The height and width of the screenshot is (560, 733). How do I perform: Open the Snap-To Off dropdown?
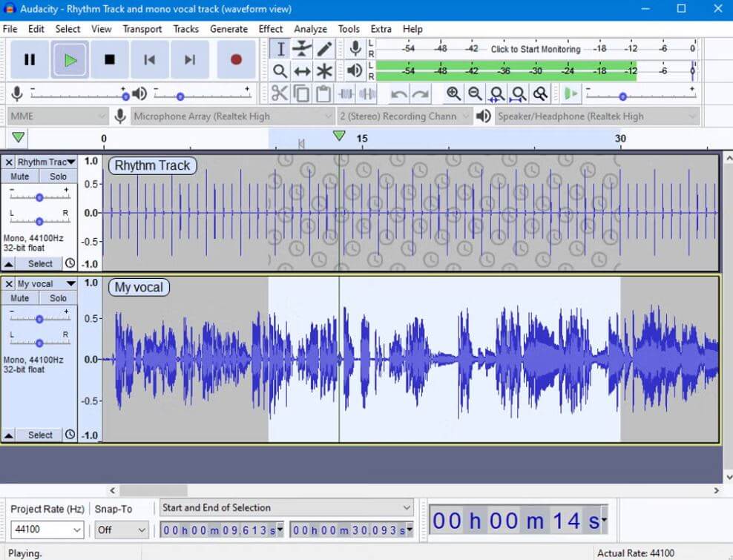click(x=121, y=530)
